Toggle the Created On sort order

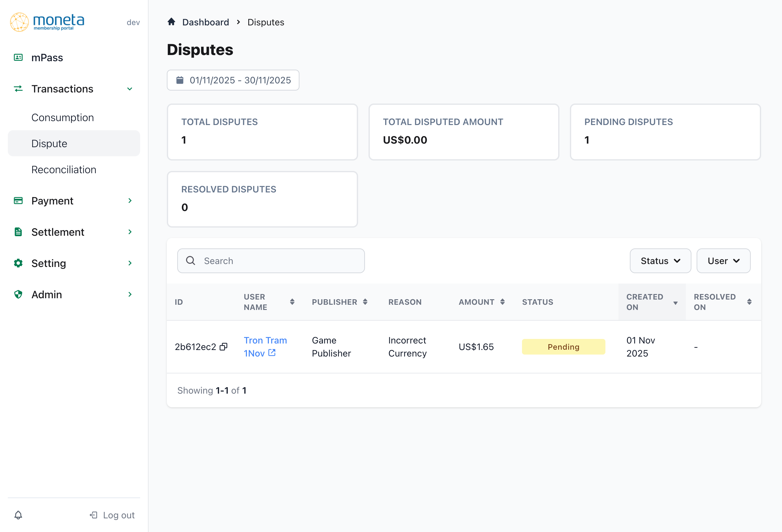point(675,303)
